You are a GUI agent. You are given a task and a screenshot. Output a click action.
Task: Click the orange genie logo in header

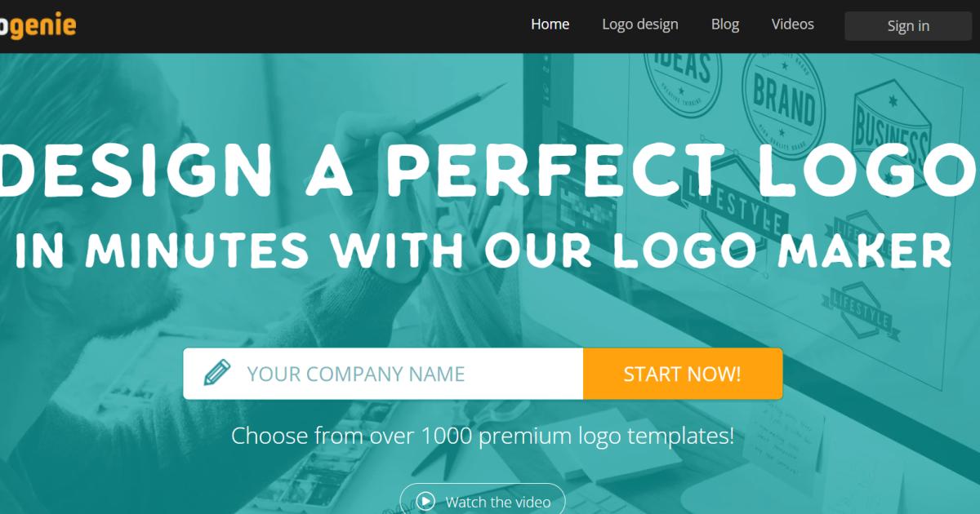[38, 25]
